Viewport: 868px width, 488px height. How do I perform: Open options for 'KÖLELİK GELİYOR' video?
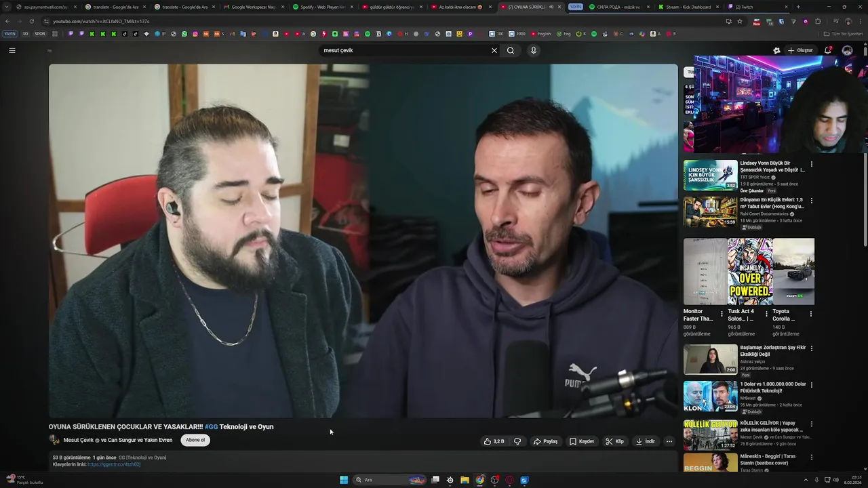pos(811,424)
